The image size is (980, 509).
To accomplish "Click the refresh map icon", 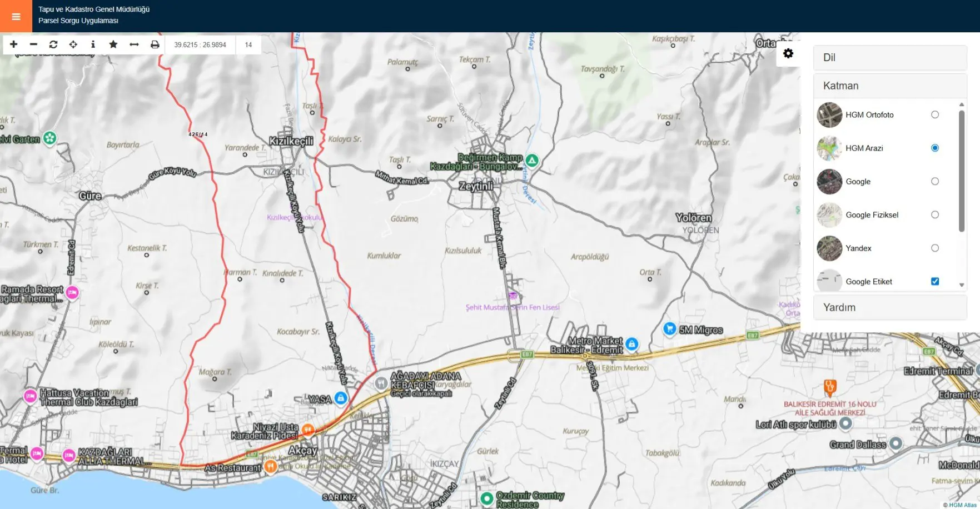I will (53, 44).
